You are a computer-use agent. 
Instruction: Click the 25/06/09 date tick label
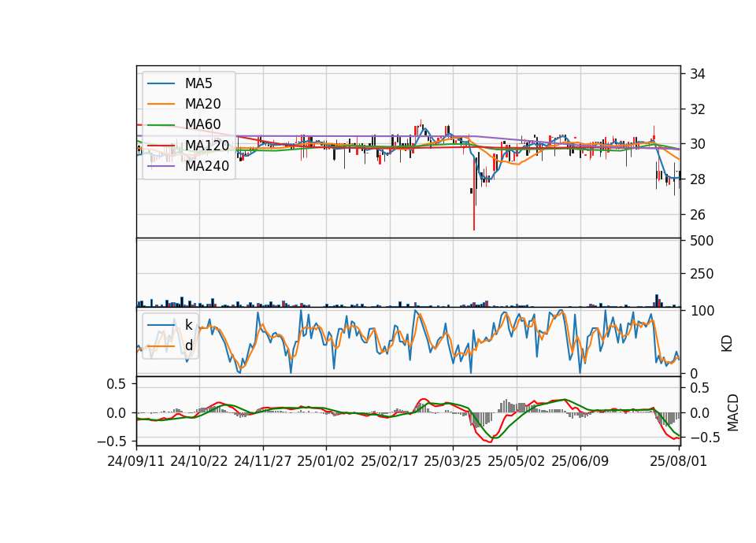(x=580, y=461)
